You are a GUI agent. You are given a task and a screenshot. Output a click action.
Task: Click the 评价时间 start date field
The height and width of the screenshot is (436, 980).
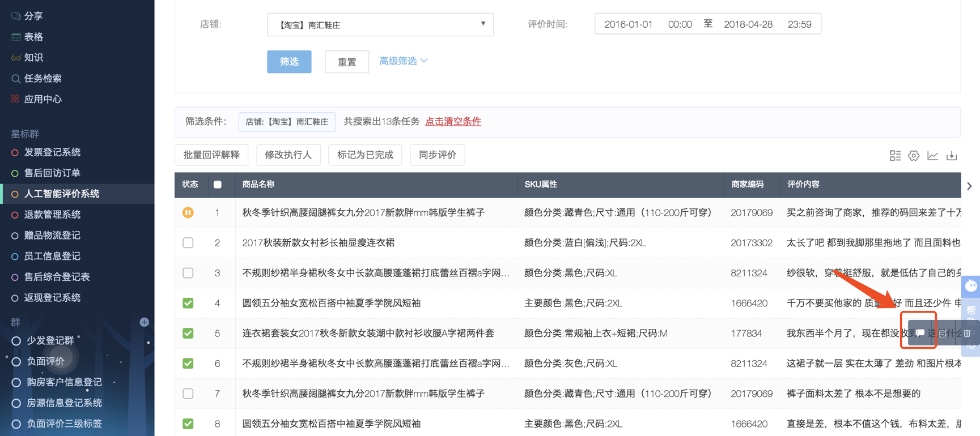(x=628, y=24)
